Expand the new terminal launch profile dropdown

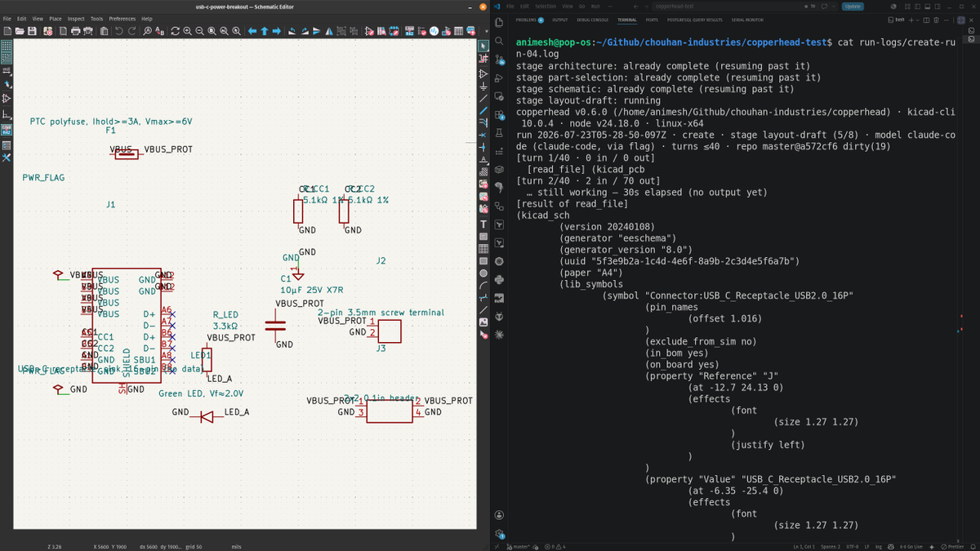pyautogui.click(x=917, y=20)
